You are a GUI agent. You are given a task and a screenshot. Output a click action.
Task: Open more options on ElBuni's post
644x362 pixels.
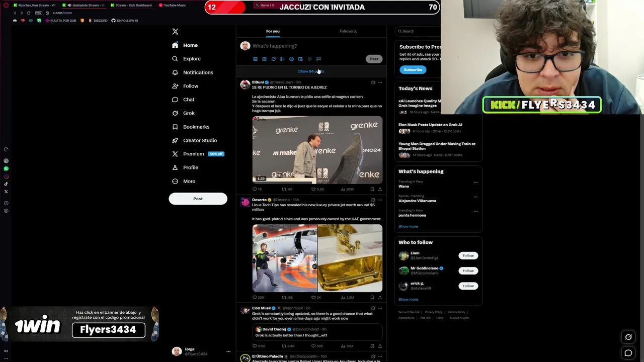coord(380,82)
